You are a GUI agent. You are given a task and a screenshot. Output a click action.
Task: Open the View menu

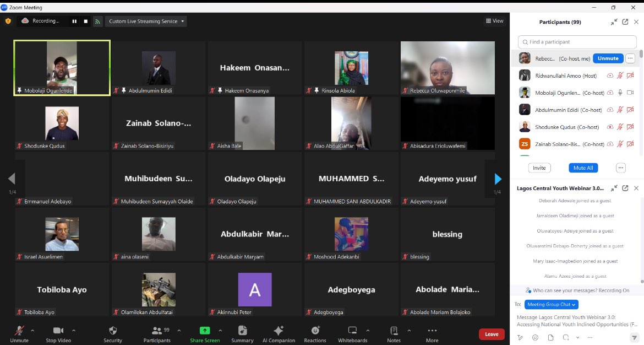[494, 20]
